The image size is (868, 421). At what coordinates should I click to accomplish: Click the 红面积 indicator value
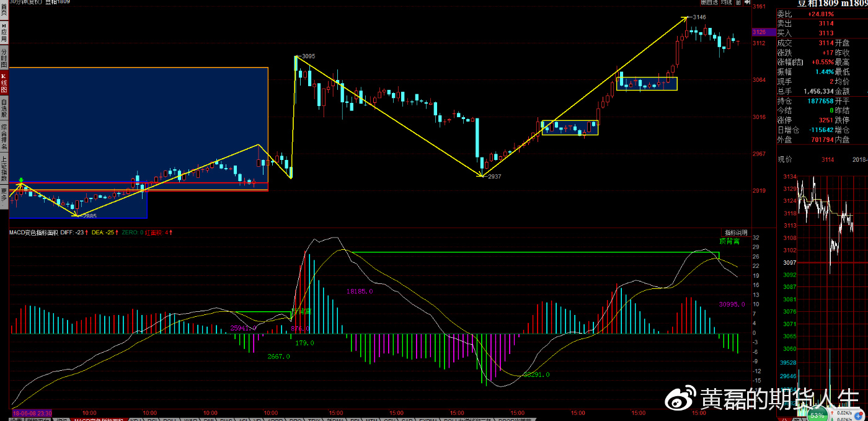(160, 233)
